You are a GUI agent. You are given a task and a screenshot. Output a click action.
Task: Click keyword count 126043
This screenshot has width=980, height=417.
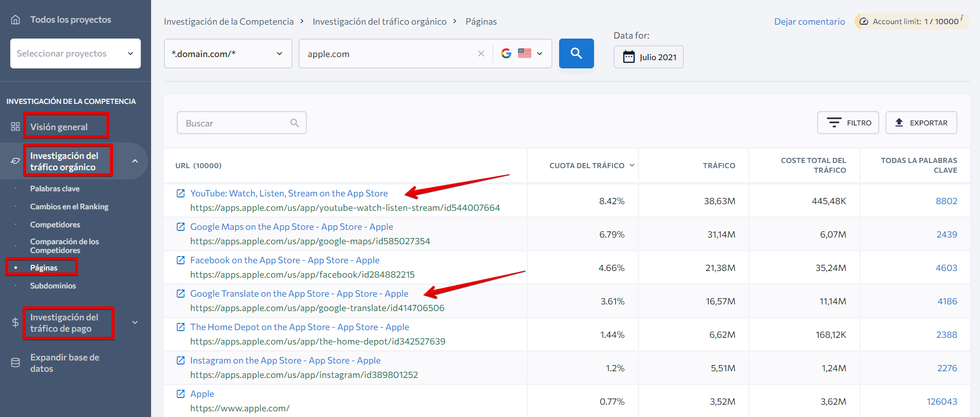[942, 402]
